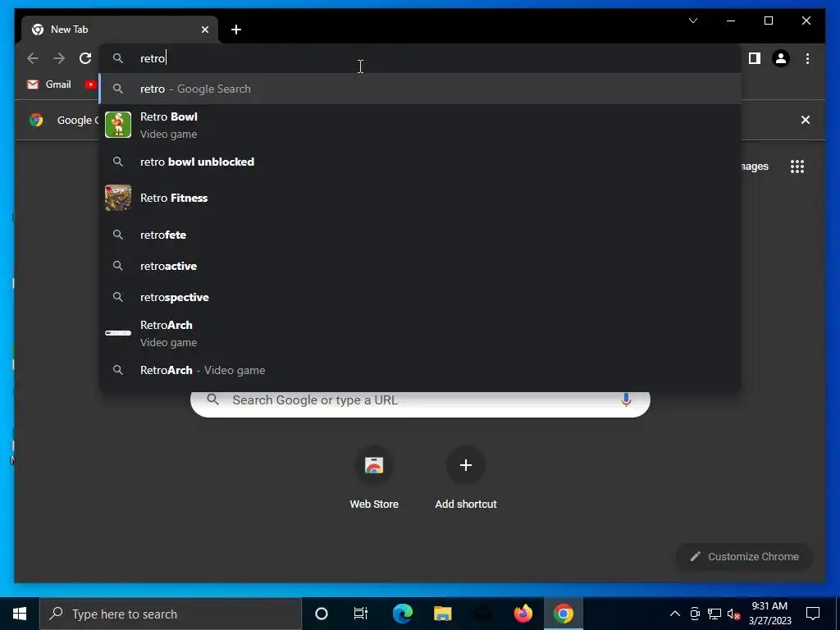
Task: Launch Microsoft Edge from the taskbar
Action: click(x=402, y=614)
